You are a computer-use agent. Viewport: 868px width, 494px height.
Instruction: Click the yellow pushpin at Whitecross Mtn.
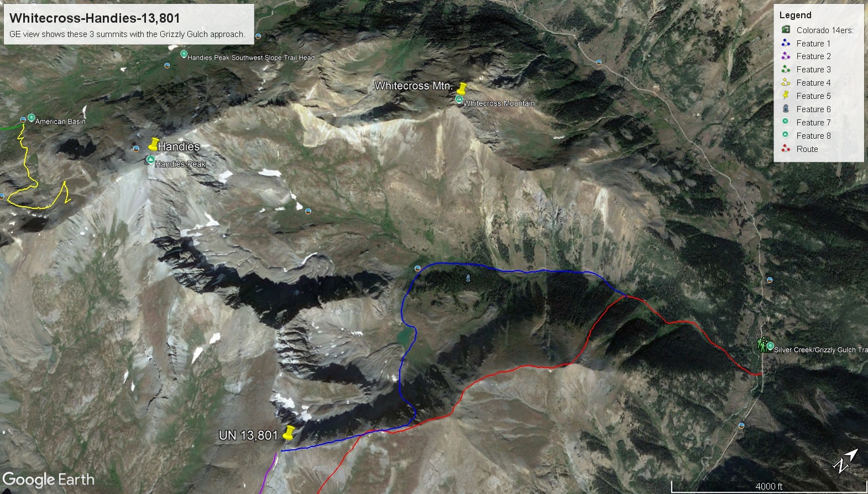462,88
